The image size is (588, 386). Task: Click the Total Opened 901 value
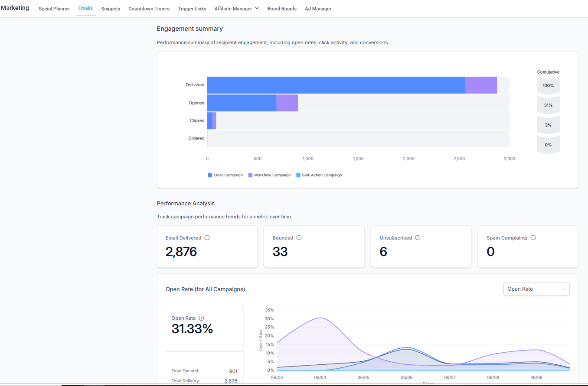233,371
